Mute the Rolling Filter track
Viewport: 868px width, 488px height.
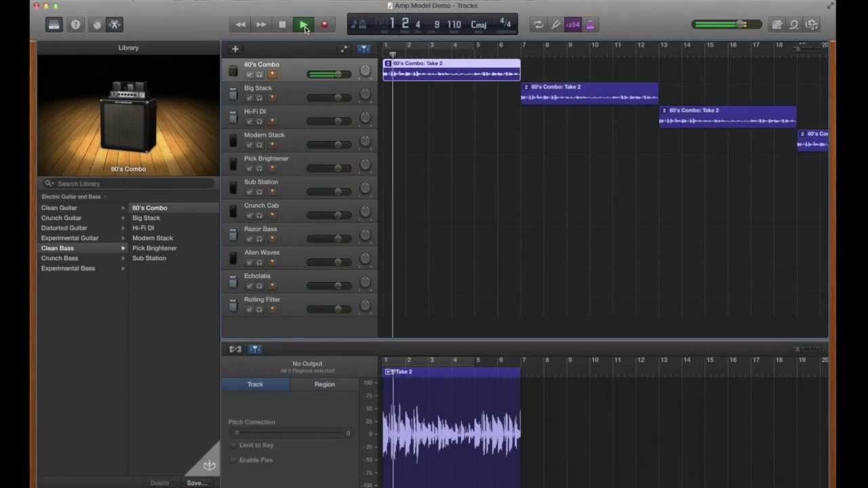249,310
